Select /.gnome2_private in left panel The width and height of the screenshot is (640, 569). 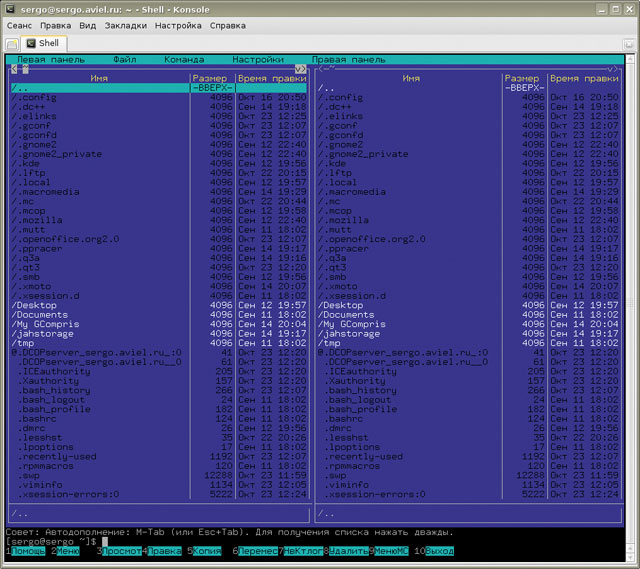coord(159,154)
